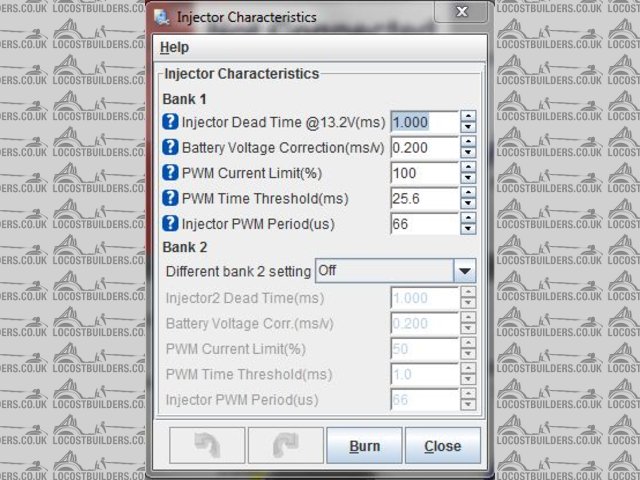Select the PWM Current Limit field showing 100

pos(424,173)
